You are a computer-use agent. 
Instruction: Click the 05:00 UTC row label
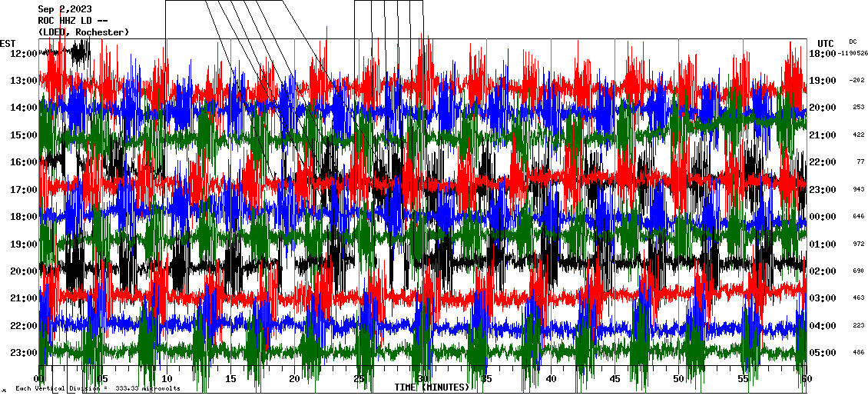click(823, 353)
